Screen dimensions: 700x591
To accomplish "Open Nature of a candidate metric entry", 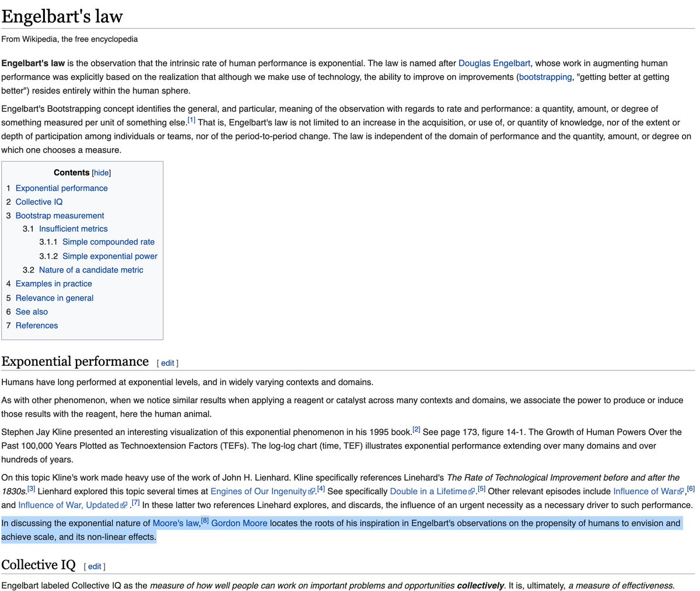I will pyautogui.click(x=91, y=270).
